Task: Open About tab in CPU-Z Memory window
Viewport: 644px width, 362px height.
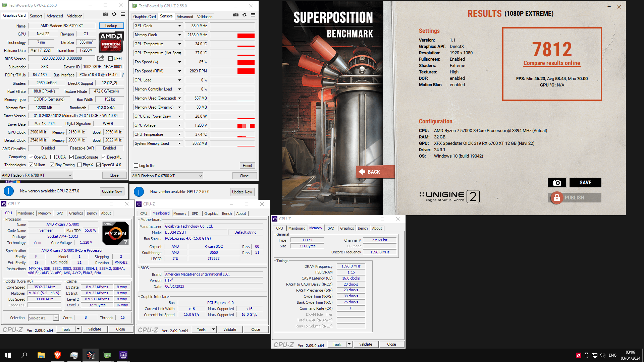Action: coord(377,228)
